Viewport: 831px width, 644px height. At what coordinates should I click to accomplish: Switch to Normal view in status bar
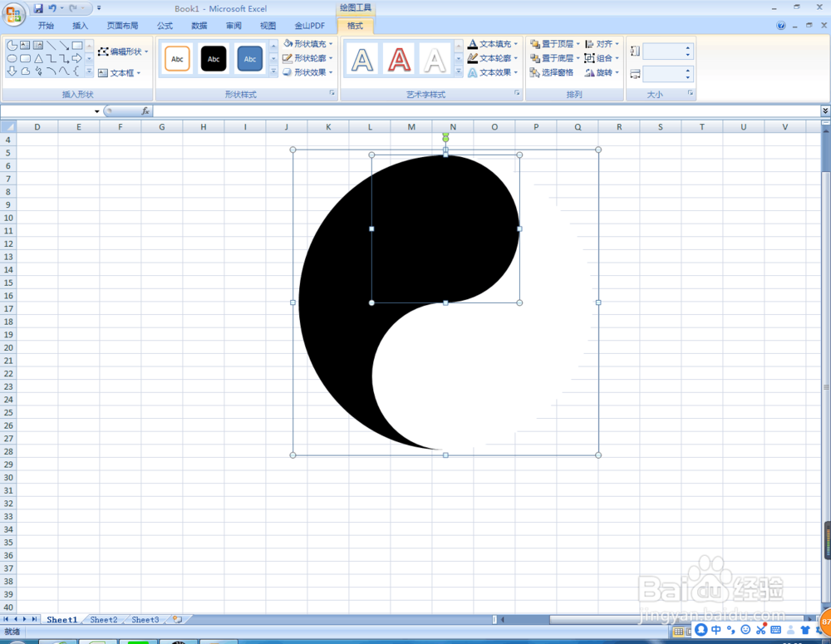tap(678, 632)
